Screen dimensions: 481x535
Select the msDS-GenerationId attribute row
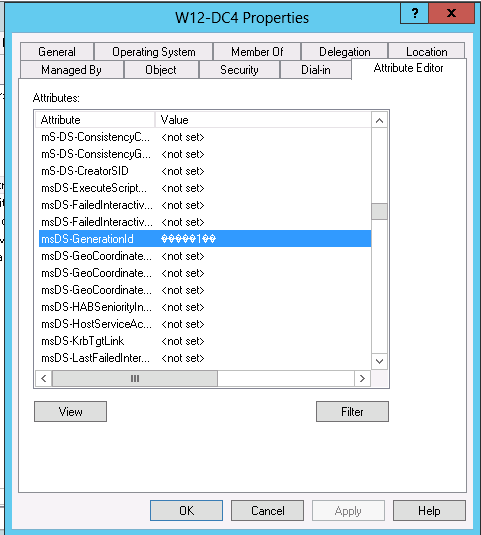tap(205, 239)
